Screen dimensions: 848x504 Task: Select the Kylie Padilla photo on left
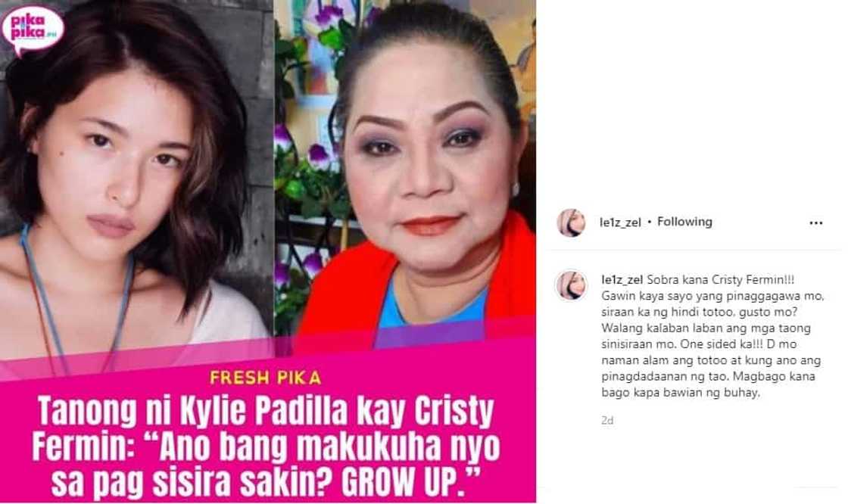point(136,179)
